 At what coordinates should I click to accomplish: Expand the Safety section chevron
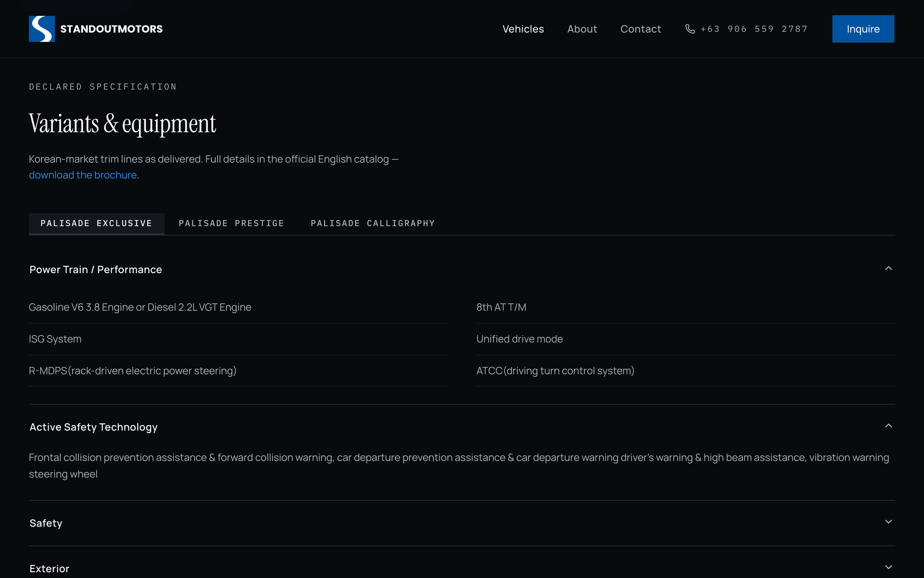click(x=888, y=522)
